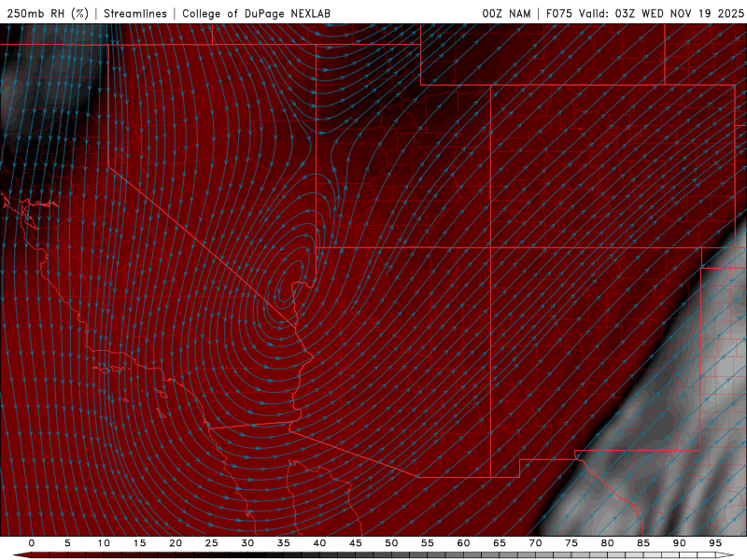Viewport: 747px width, 560px height.
Task: Click the center of the closed streamline circulation
Action: coord(285,290)
